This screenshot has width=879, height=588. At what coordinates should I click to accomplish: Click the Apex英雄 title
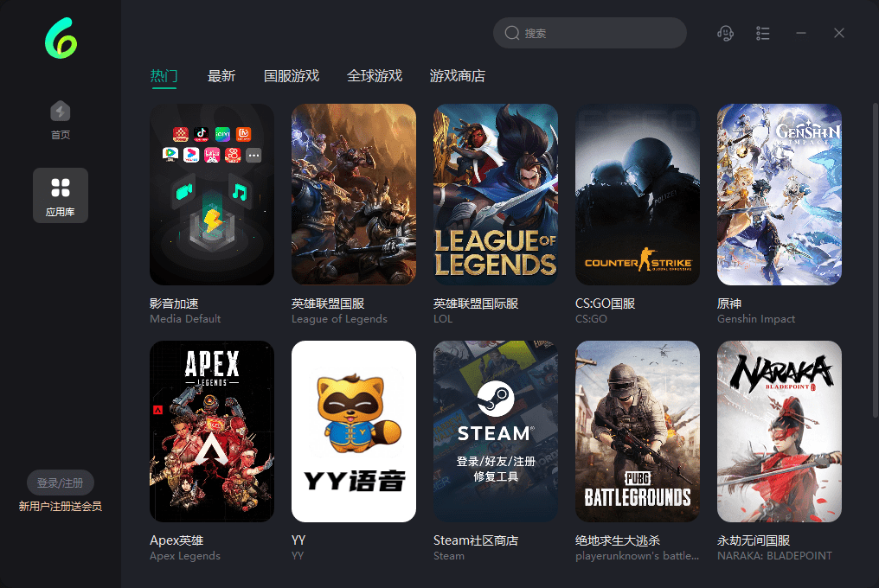tap(176, 540)
